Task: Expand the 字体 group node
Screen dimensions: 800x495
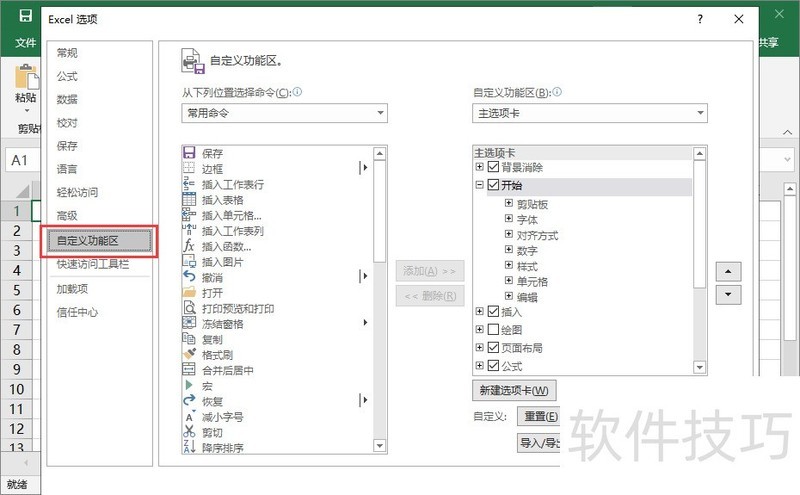Action: pyautogui.click(x=509, y=218)
